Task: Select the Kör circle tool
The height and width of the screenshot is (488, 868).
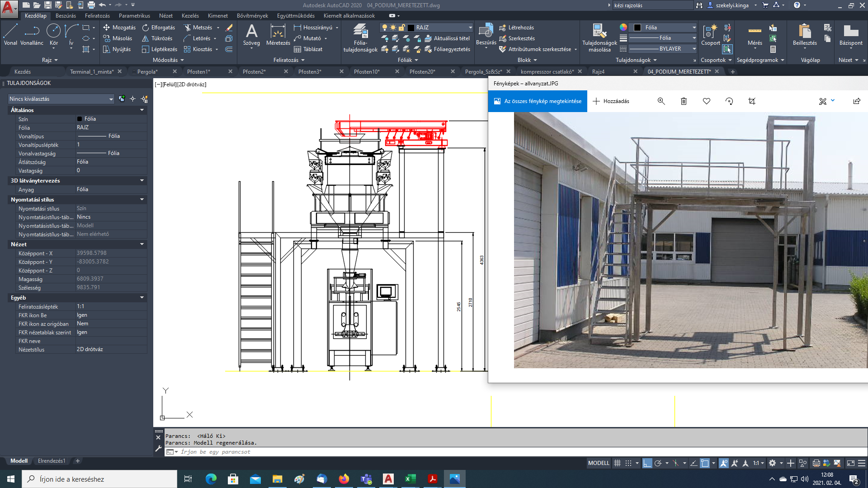Action: tap(53, 35)
